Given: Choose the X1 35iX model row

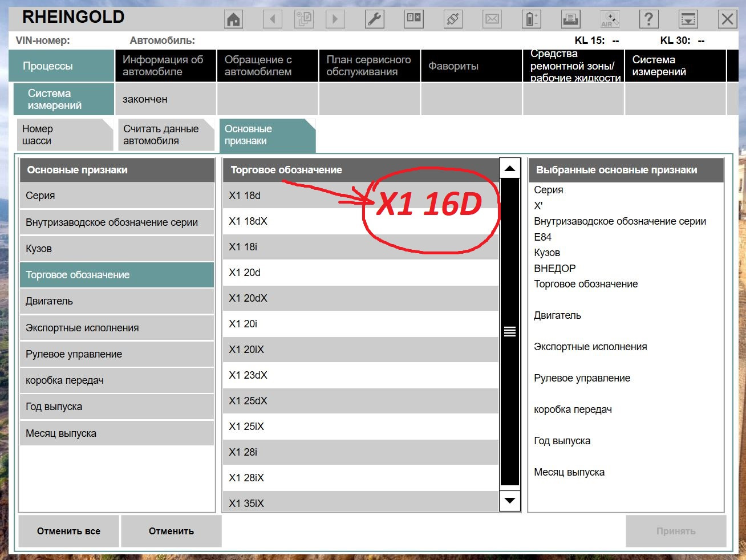Looking at the screenshot, I should [x=361, y=501].
